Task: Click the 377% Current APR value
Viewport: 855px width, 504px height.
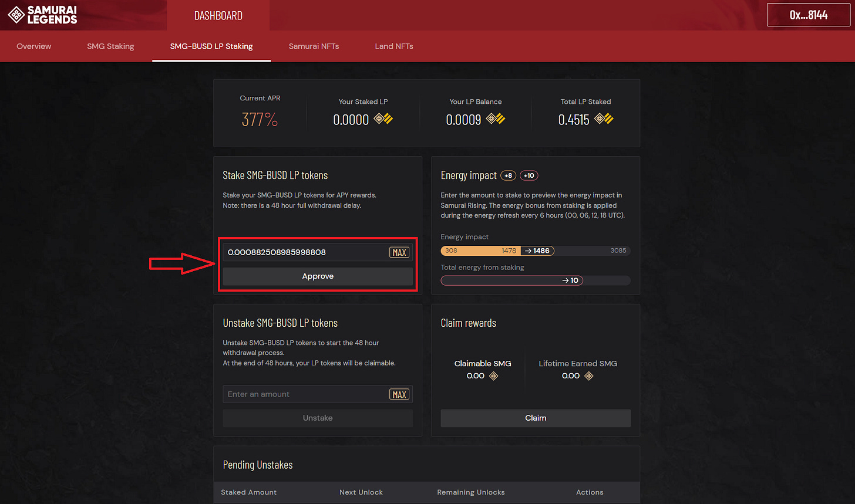Action: [x=260, y=120]
